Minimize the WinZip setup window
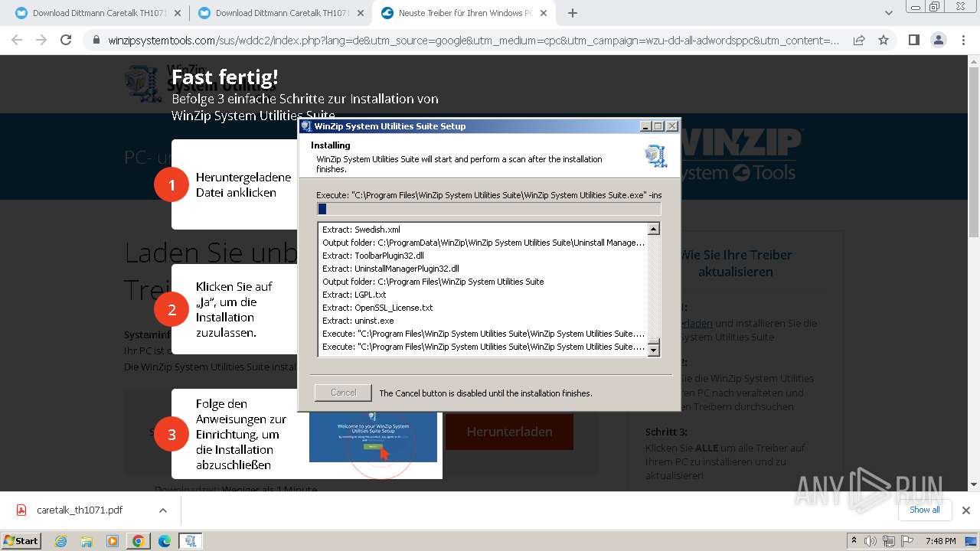The width and height of the screenshot is (980, 551). (645, 126)
